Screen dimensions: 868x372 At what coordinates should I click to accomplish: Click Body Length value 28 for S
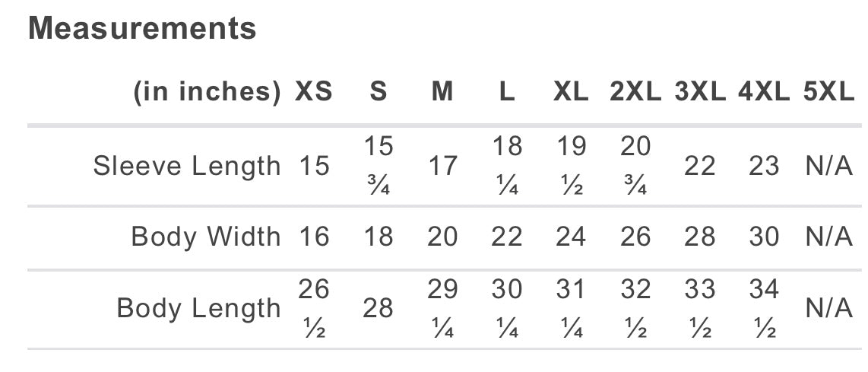coord(378,308)
